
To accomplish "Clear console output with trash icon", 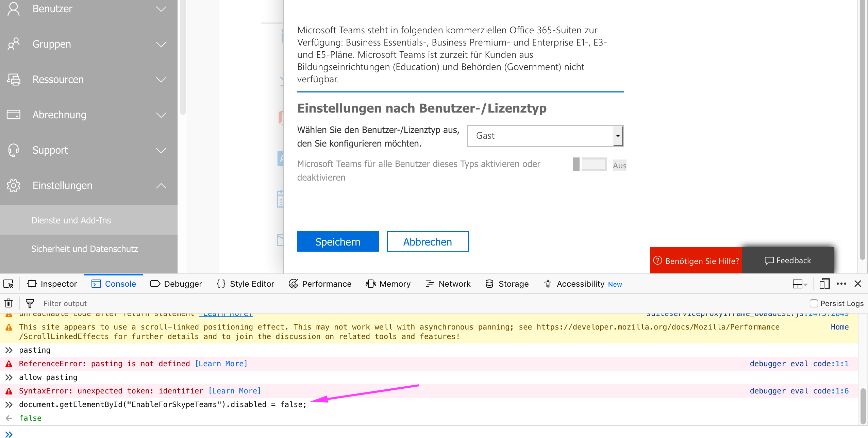I will pos(9,303).
